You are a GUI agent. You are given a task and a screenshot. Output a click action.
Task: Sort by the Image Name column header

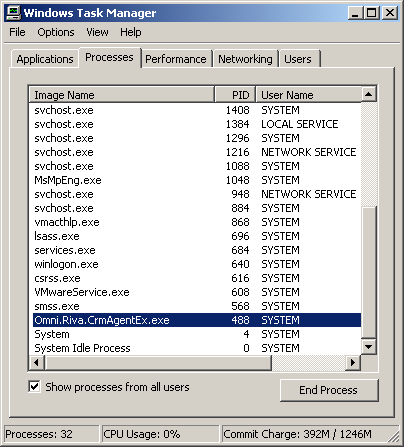tap(121, 95)
